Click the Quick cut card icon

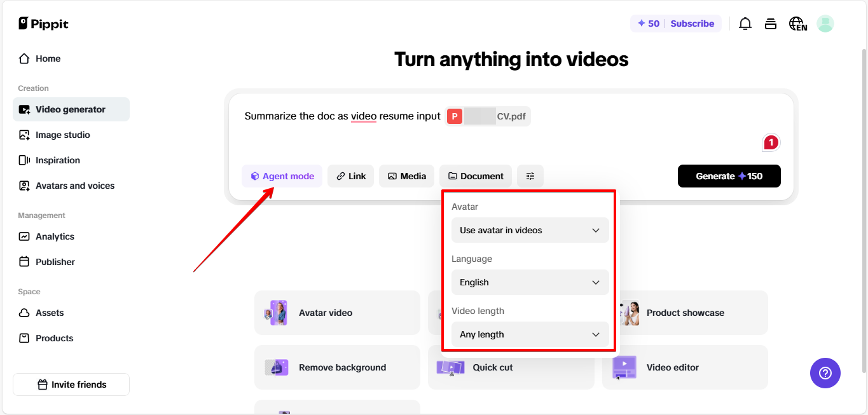pos(450,367)
